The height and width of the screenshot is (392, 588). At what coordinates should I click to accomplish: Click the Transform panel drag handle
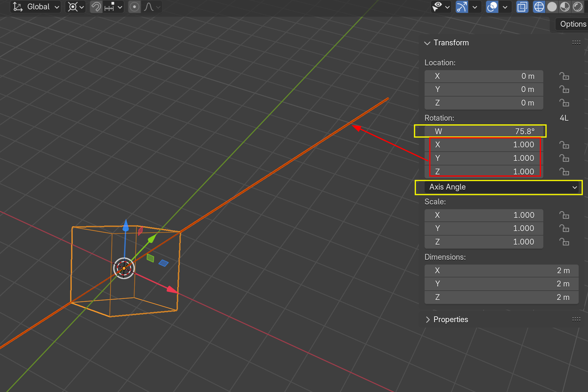(576, 43)
